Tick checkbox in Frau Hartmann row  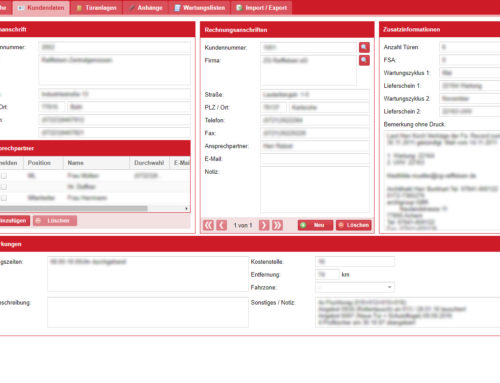[4, 198]
